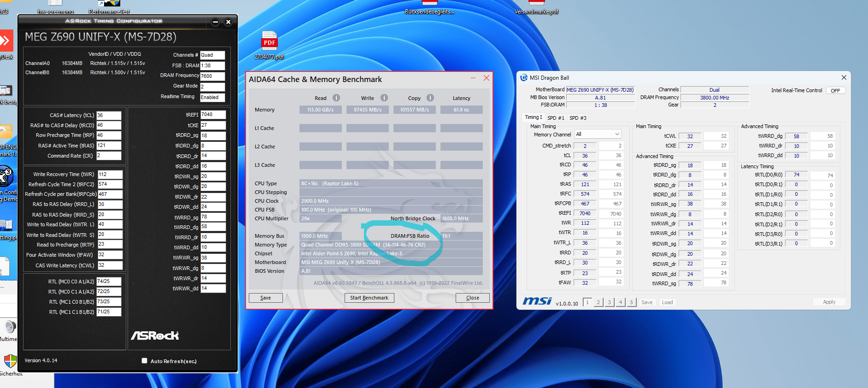Click the Realtime Timing field in ASRock
This screenshot has height=388, width=868.
point(212,97)
